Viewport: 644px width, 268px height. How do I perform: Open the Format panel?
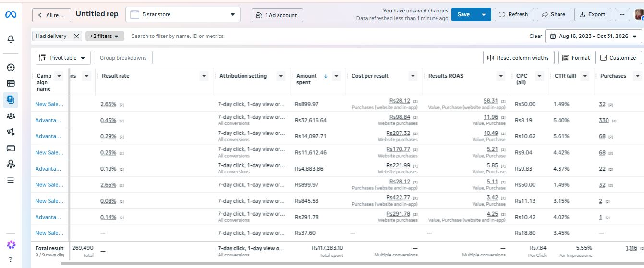point(576,58)
